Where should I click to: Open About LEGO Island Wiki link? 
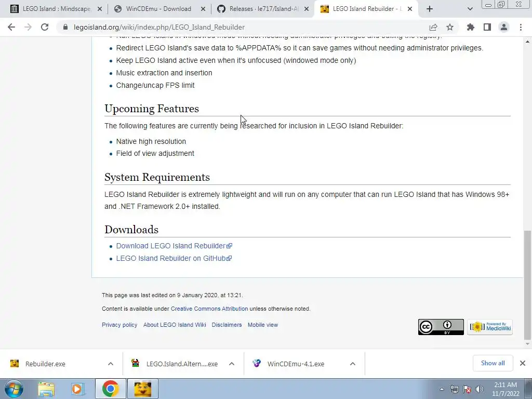(x=175, y=325)
